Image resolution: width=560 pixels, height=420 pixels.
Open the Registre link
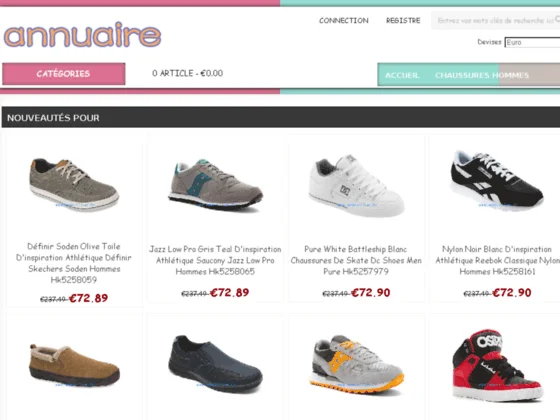coord(403,21)
